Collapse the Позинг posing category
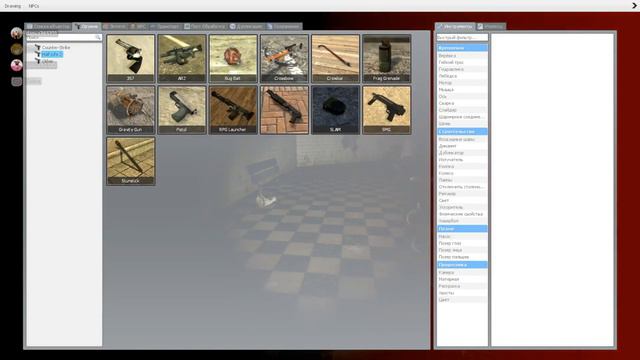The image size is (640, 360). [462, 229]
